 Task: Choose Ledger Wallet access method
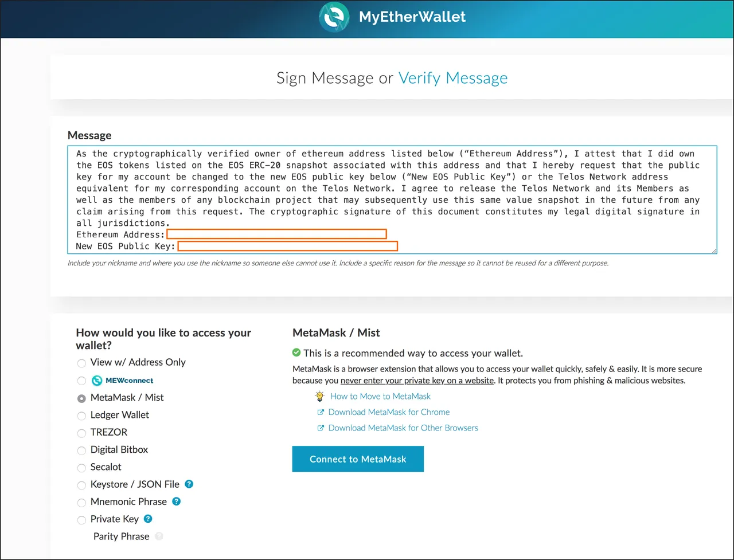point(81,416)
